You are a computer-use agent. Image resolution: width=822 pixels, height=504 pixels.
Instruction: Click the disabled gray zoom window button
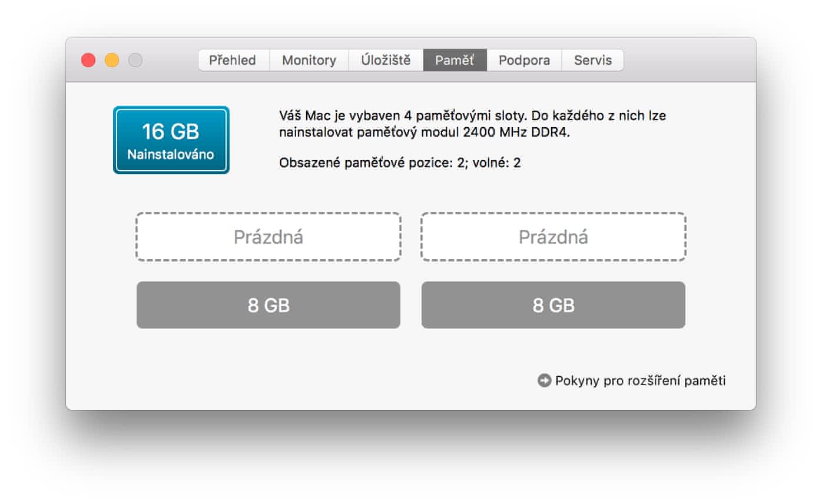tap(135, 60)
